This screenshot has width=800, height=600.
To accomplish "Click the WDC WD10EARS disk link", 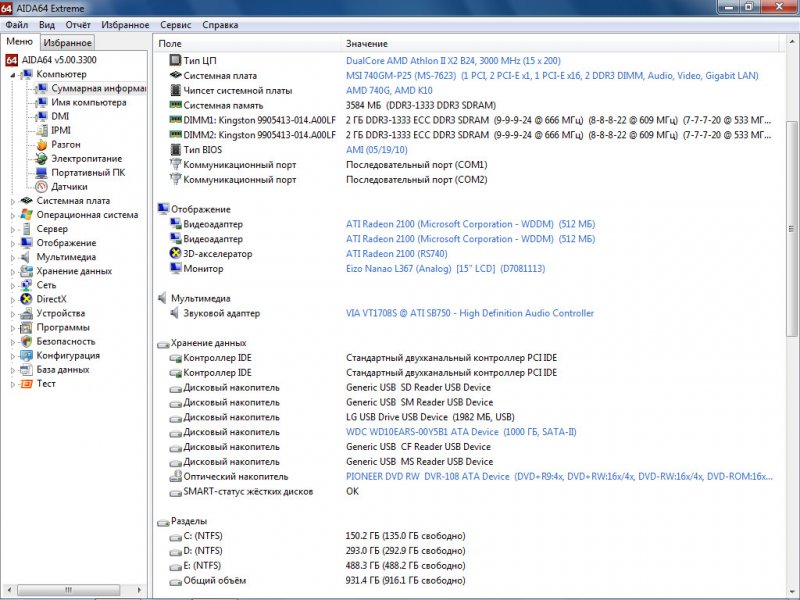I will (x=422, y=432).
